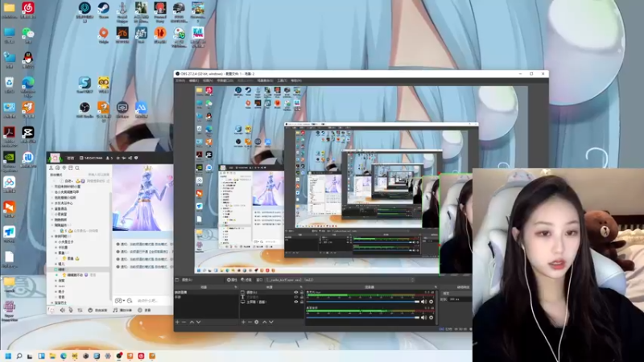Click the Filters button in OBS source toolbar
The image size is (644, 362).
246,280
